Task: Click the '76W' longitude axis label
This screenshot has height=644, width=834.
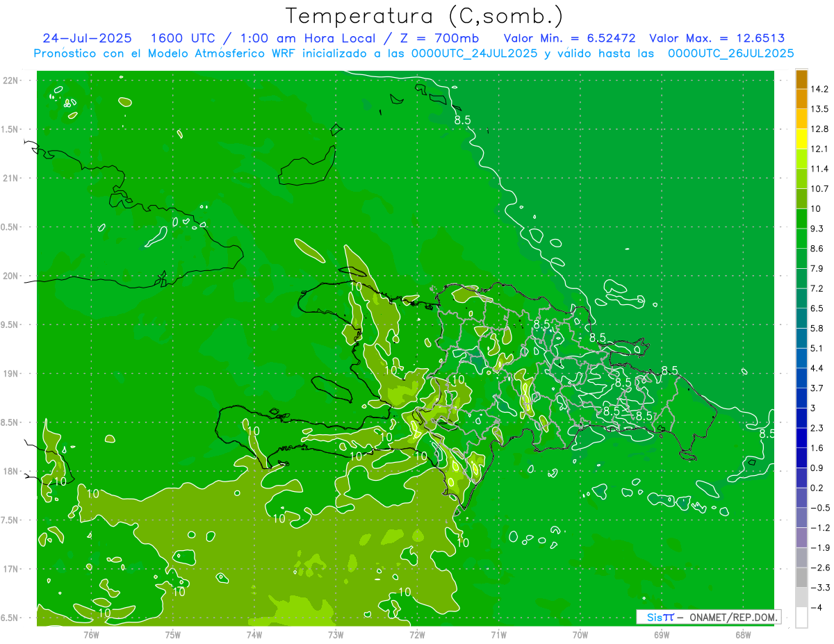Action: coord(92,634)
